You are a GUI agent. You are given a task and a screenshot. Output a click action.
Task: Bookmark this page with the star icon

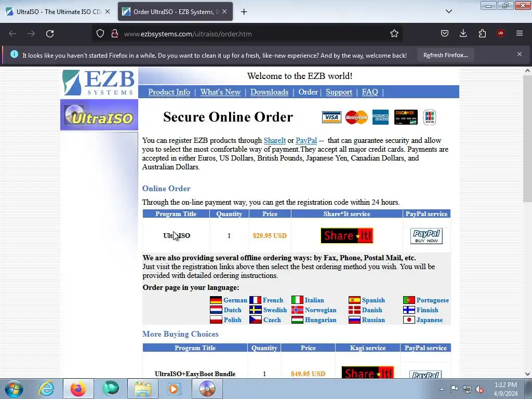(x=394, y=34)
